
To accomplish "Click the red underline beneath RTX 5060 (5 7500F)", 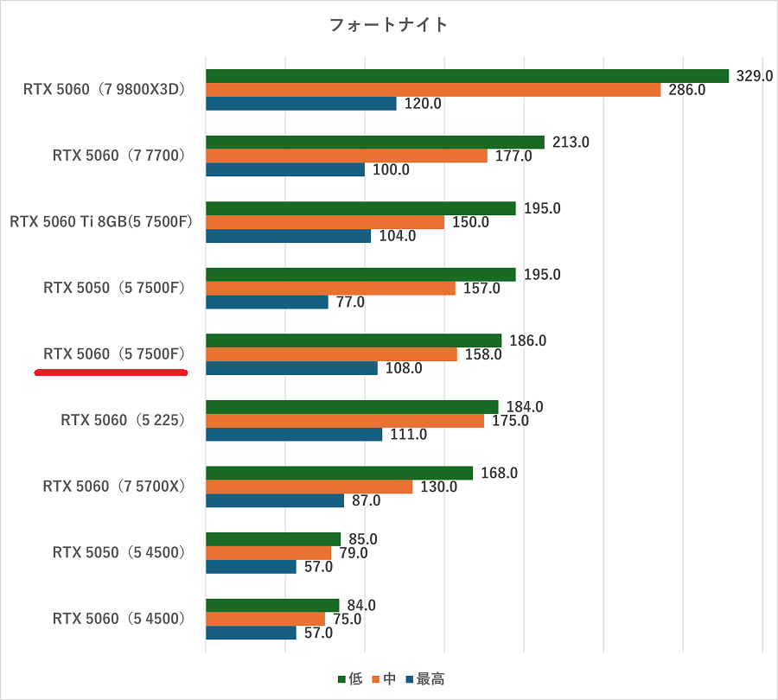I will (x=111, y=373).
